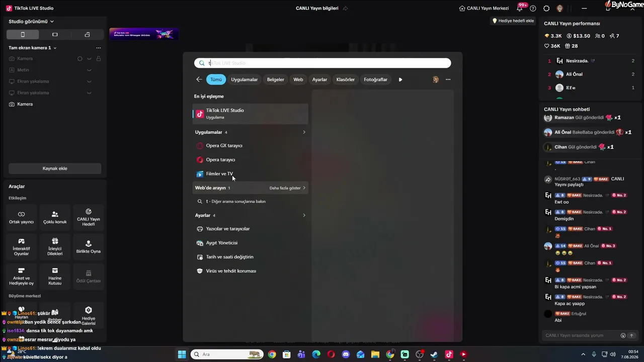Open the notifications bell with 99+ badge

520,8
